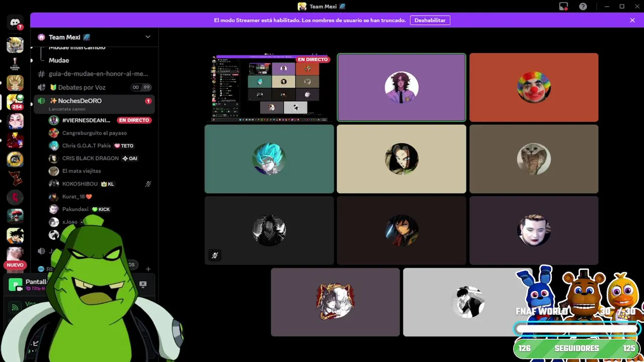644x362 pixels.
Task: Click the muted mic icon on dark tile
Action: 215,255
